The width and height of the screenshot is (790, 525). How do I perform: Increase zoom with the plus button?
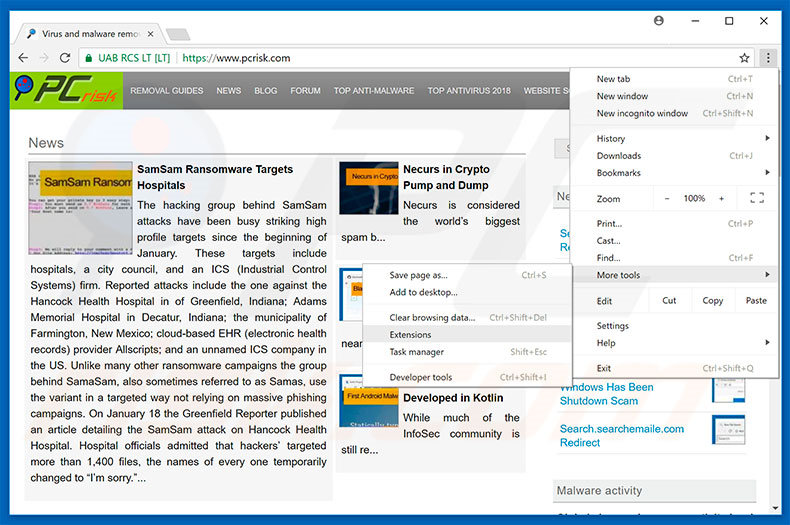click(721, 199)
